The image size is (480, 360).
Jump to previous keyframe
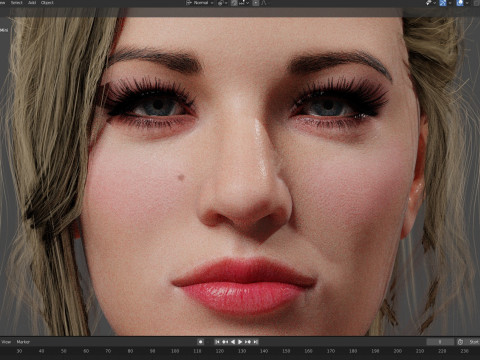pyautogui.click(x=225, y=342)
